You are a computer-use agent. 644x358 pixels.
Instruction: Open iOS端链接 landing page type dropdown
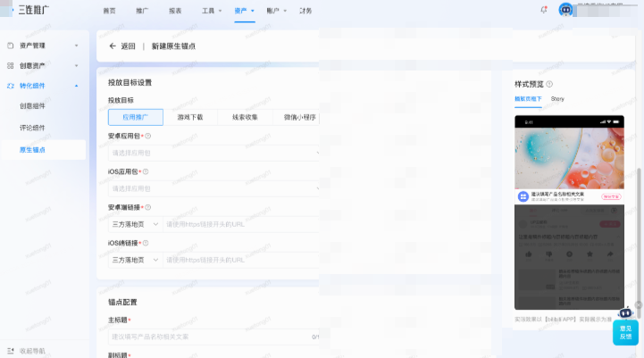(136, 260)
